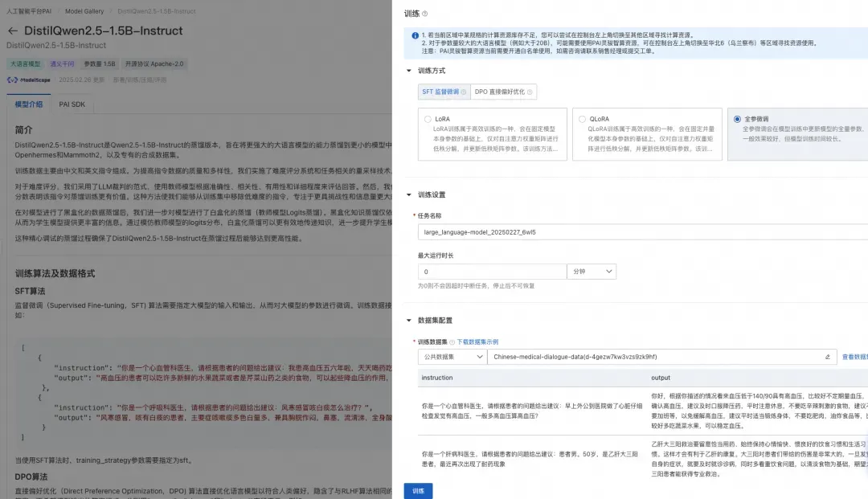The height and width of the screenshot is (499, 868).
Task: Click the 为0则不会因超时中断任务 hint text
Action: click(476, 286)
